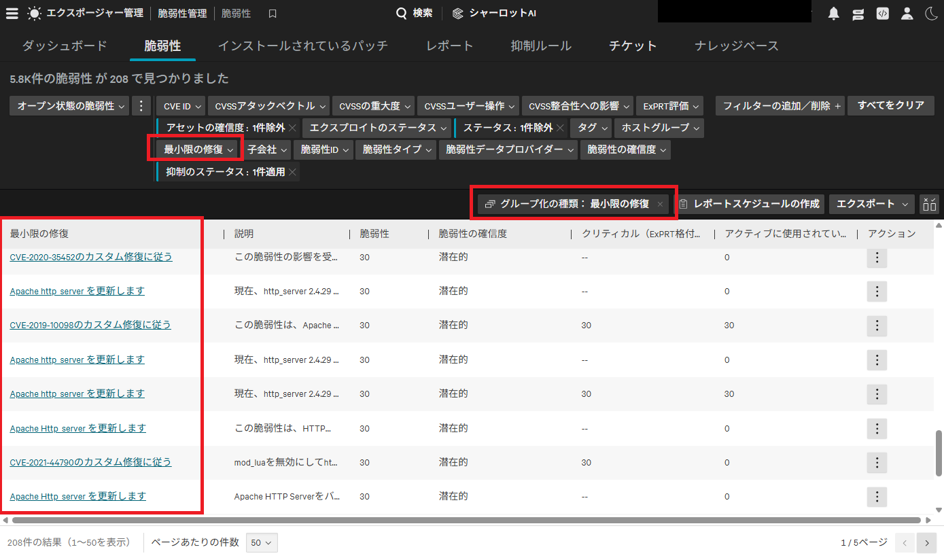Open the feedback chat icon
Screen dimensions: 944x560
(x=858, y=13)
